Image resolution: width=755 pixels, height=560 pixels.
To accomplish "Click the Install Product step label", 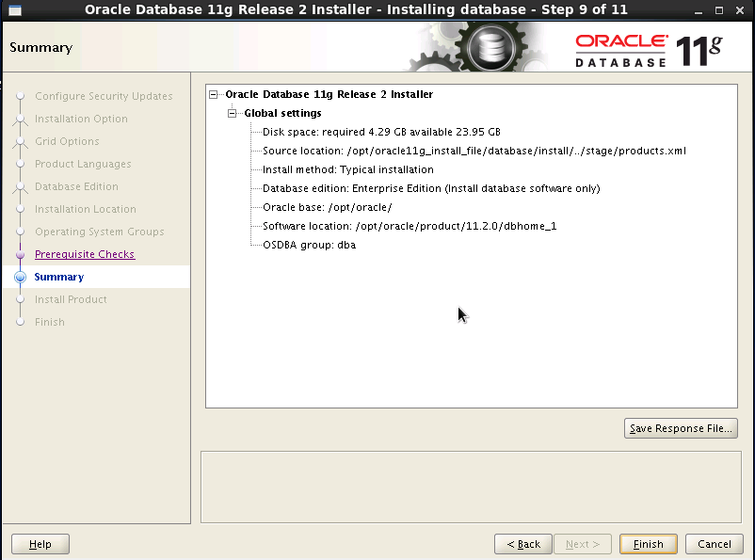I will 71,299.
